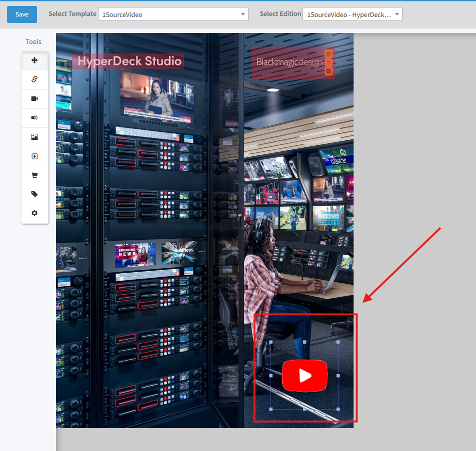476x451 pixels.
Task: Open the Settings gear tool
Action: click(34, 213)
